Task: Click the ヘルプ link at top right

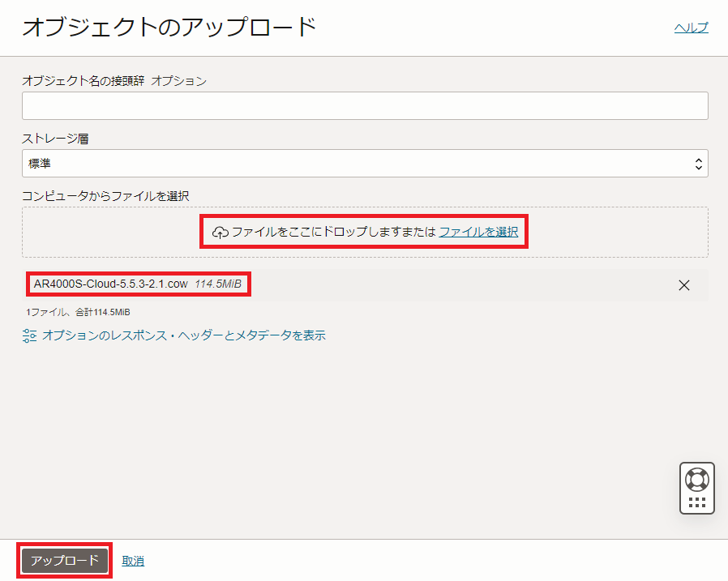Action: point(691,28)
